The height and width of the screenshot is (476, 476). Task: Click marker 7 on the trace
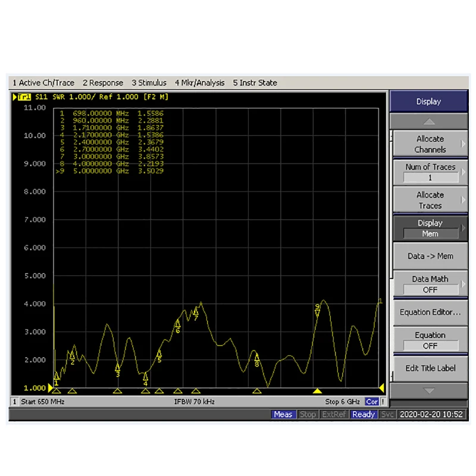[x=196, y=314]
